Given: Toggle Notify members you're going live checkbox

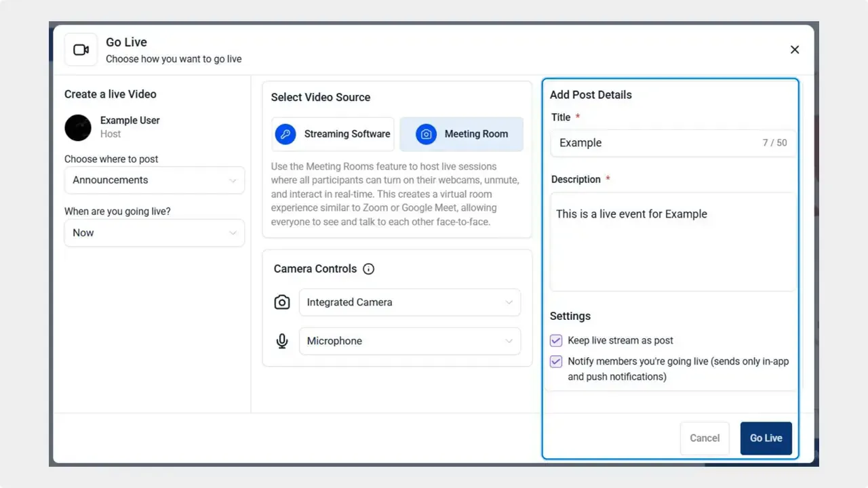Looking at the screenshot, I should [556, 361].
